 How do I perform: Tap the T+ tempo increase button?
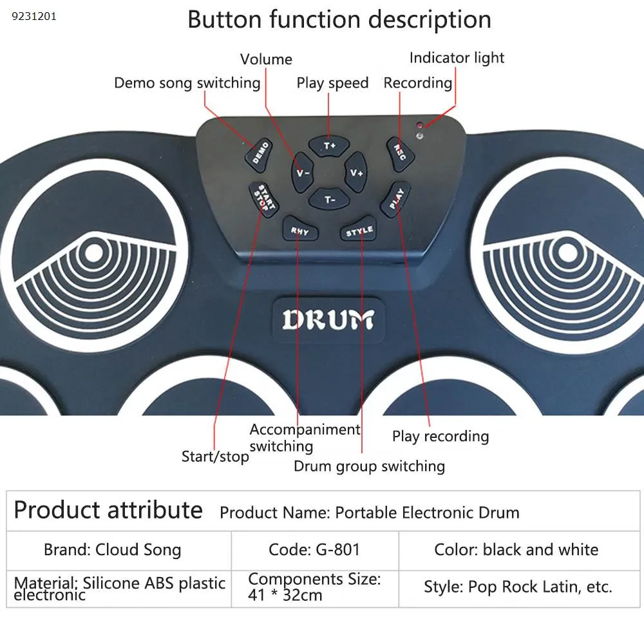coord(329,146)
